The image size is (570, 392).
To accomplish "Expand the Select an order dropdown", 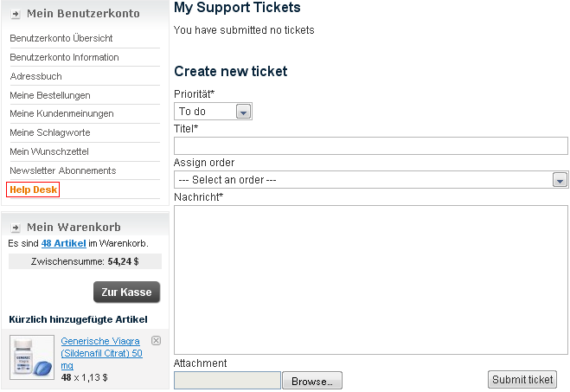I will [x=560, y=180].
